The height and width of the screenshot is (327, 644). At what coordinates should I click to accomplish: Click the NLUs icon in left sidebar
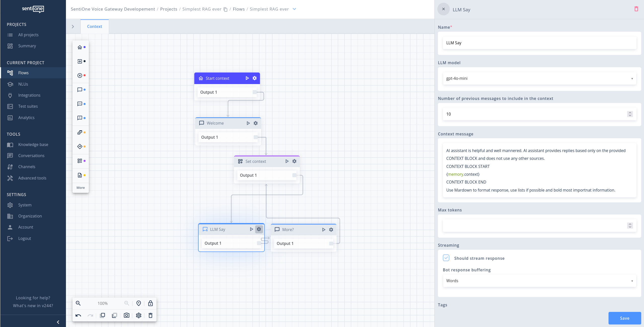[10, 84]
